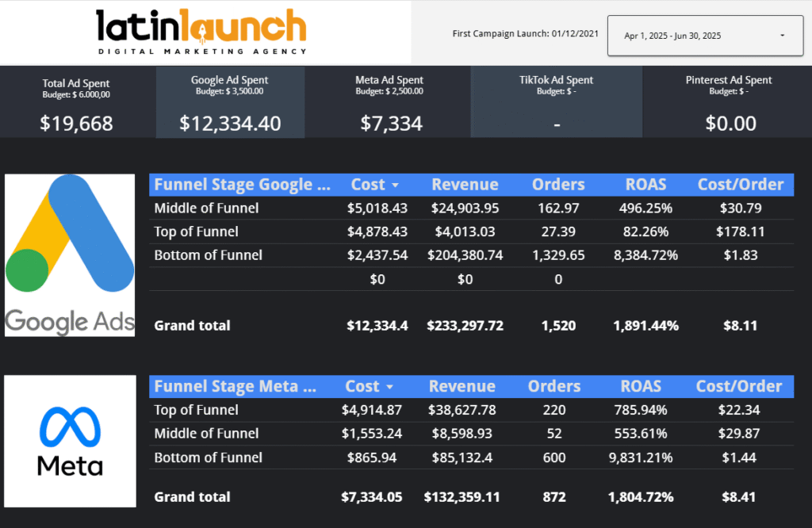The image size is (812, 528).
Task: Click the Latin Launch agency logo
Action: click(x=201, y=32)
